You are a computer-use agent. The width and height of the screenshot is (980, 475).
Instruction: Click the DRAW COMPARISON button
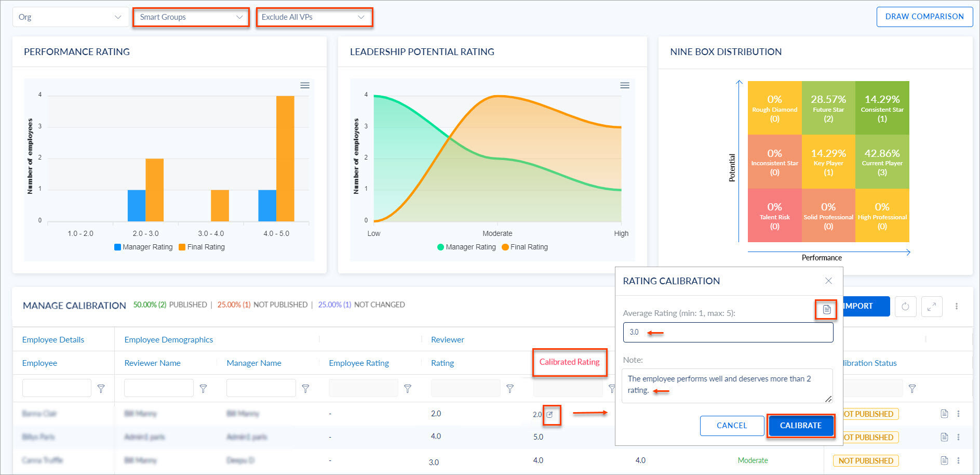(924, 16)
